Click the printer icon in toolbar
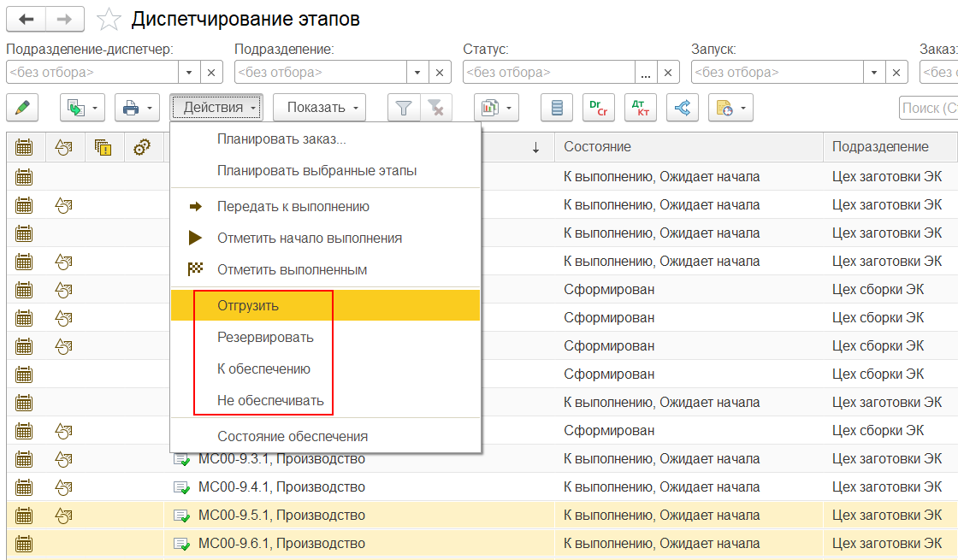 tap(131, 108)
